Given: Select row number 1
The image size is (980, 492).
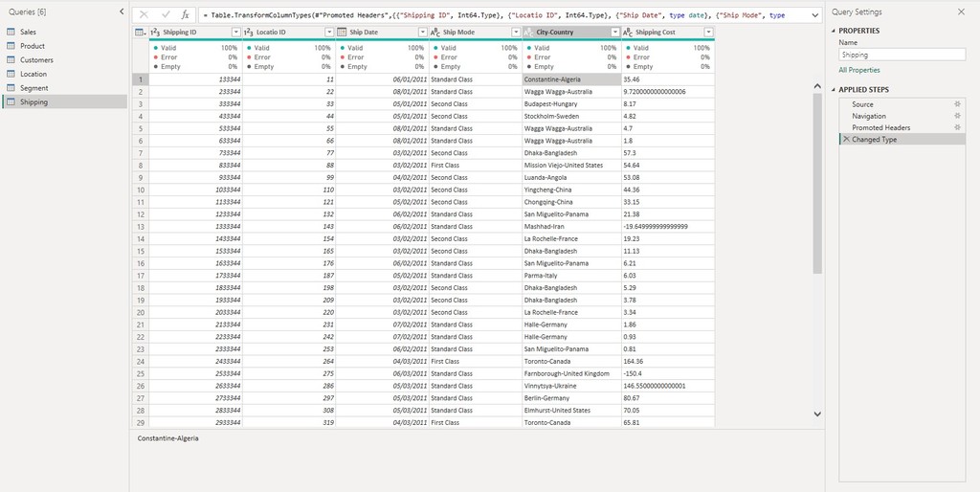Looking at the screenshot, I should [141, 79].
